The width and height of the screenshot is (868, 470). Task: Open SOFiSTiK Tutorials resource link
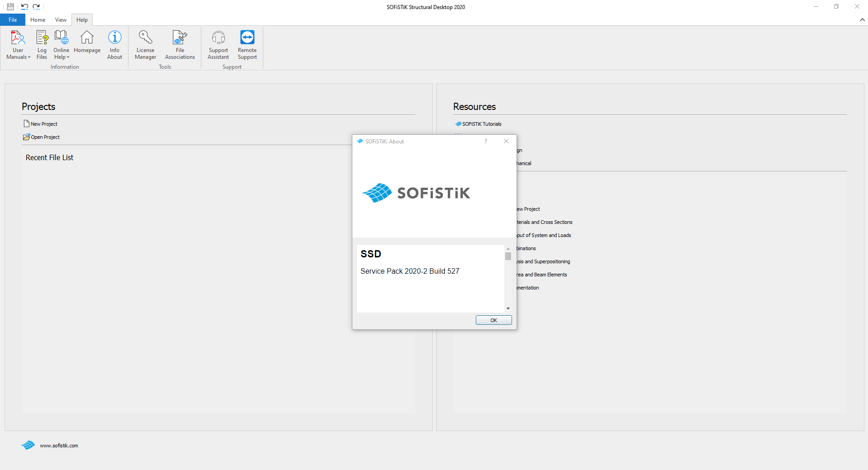point(478,124)
